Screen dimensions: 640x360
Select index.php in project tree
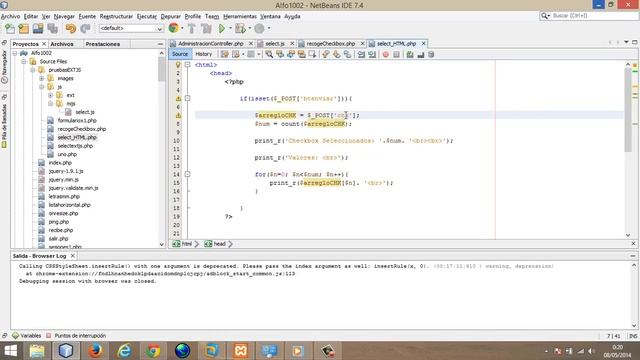pyautogui.click(x=60, y=163)
